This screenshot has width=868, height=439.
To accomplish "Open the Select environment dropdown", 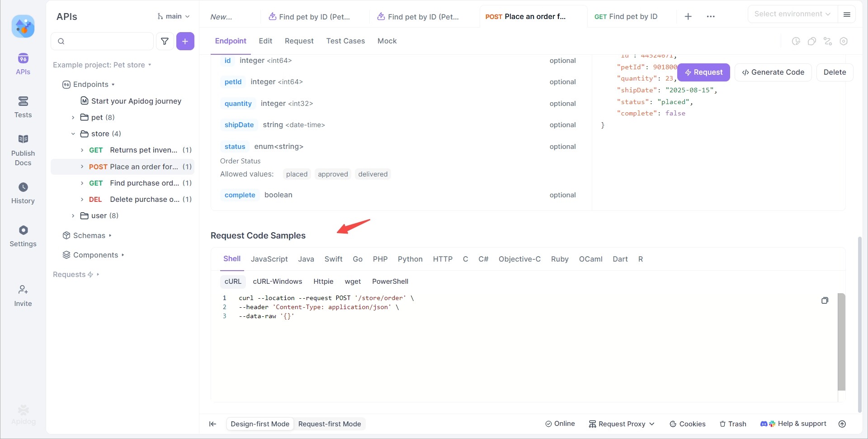I will coord(792,14).
